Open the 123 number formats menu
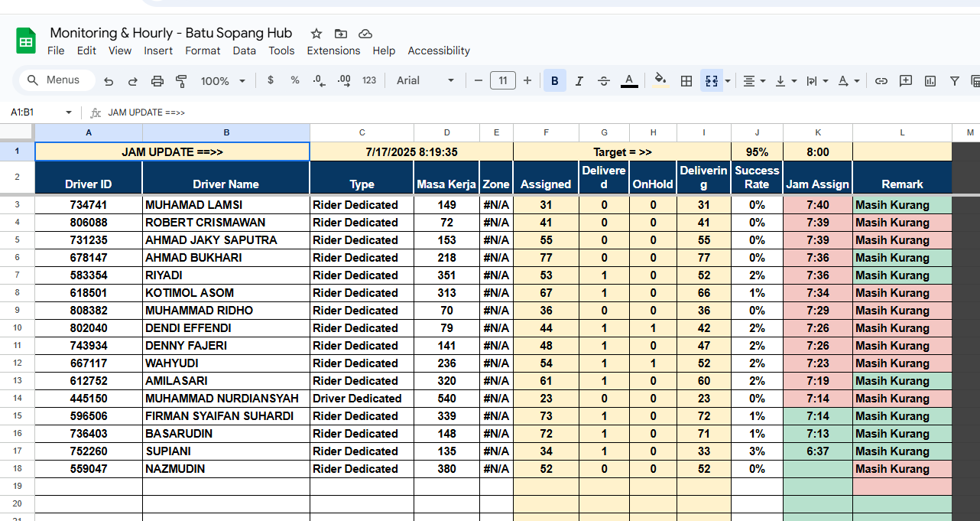The image size is (980, 521). (369, 80)
